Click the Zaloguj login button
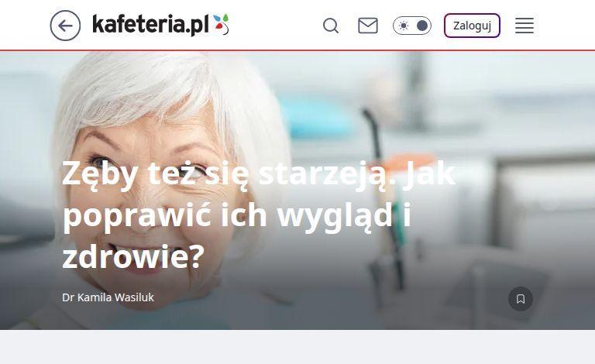 [472, 26]
